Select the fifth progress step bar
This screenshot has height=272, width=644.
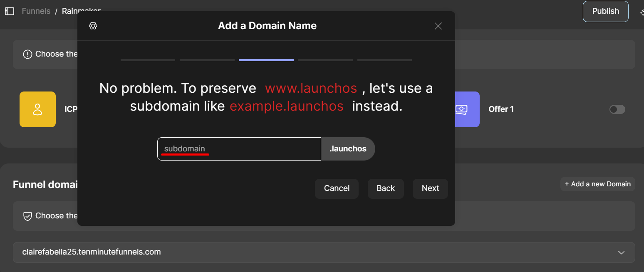(384, 60)
